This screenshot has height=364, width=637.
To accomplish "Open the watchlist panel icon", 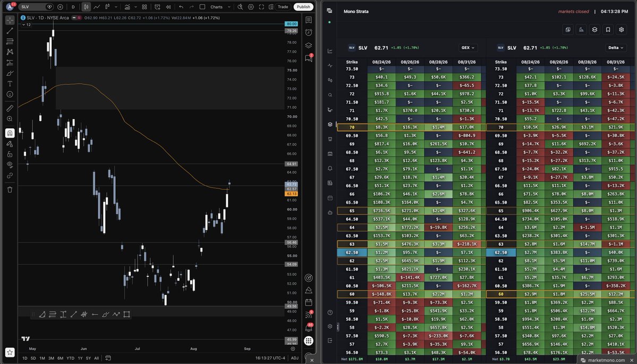I will pyautogui.click(x=309, y=20).
